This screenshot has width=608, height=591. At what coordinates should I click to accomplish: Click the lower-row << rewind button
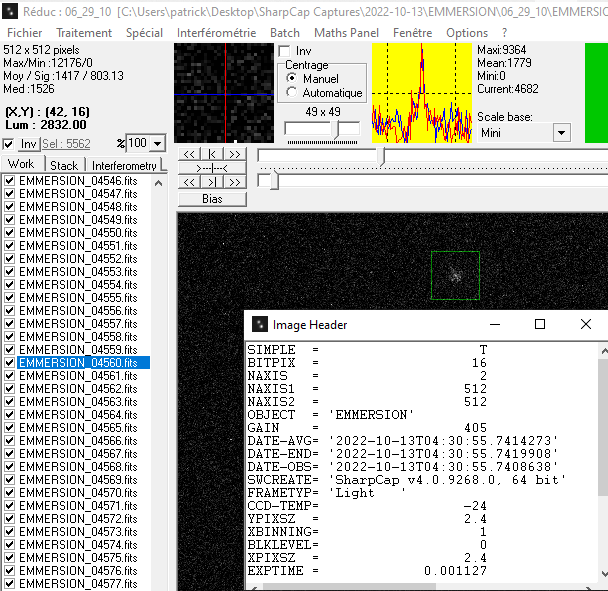(189, 182)
